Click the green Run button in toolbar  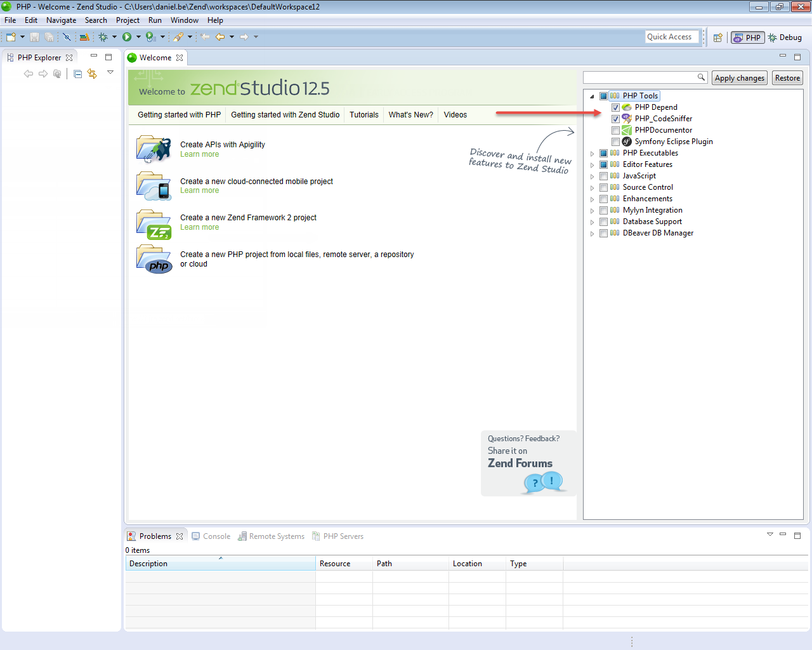coord(127,37)
